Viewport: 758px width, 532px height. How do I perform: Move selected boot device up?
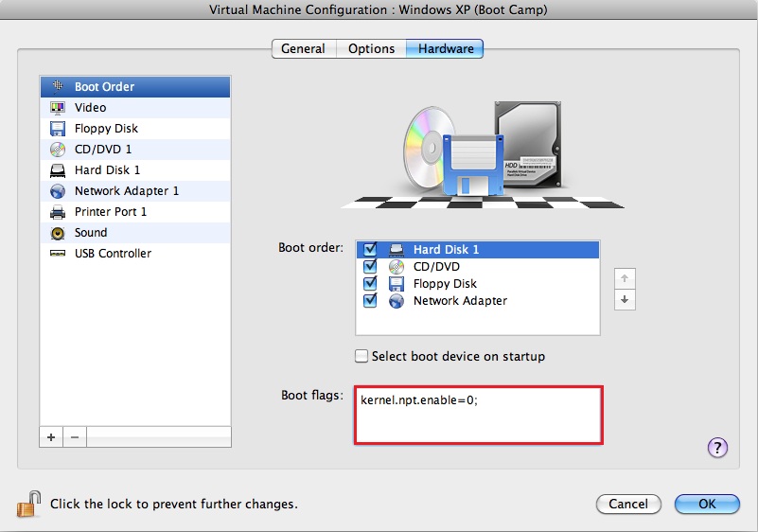coord(625,278)
